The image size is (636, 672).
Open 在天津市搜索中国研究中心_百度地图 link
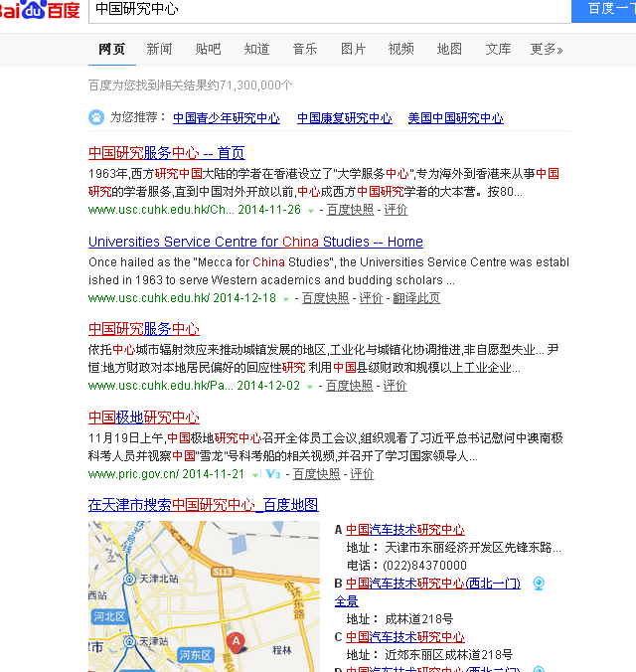pyautogui.click(x=203, y=505)
